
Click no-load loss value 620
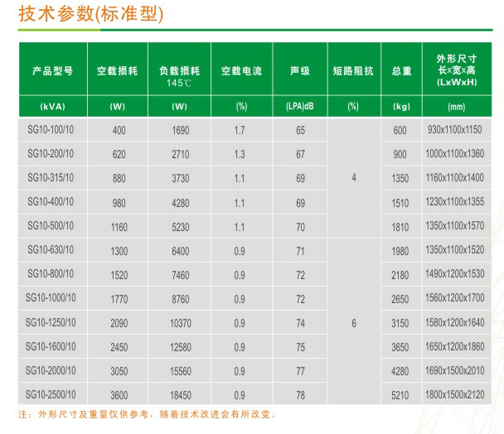coord(119,155)
